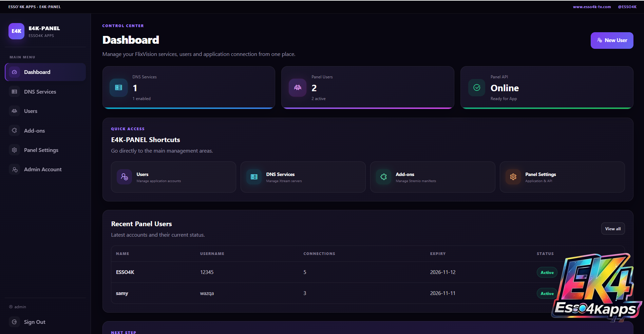Open the www.esso4k-tv.com link

pyautogui.click(x=592, y=7)
